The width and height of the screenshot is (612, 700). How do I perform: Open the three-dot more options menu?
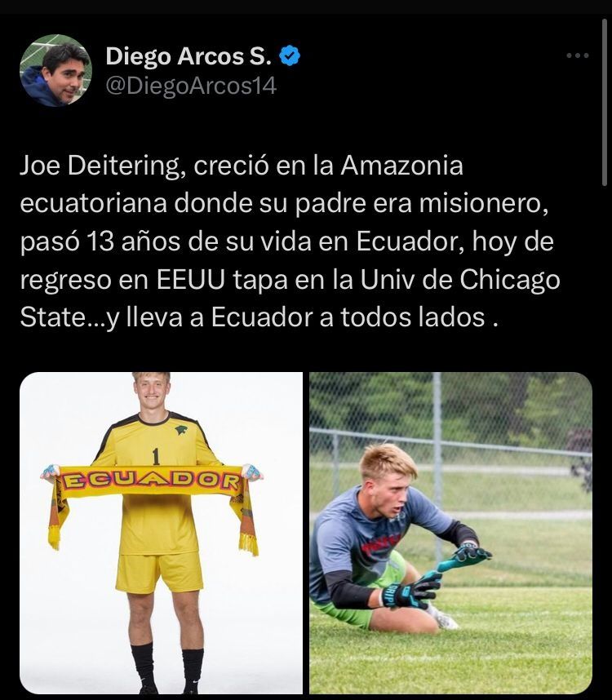point(578,55)
